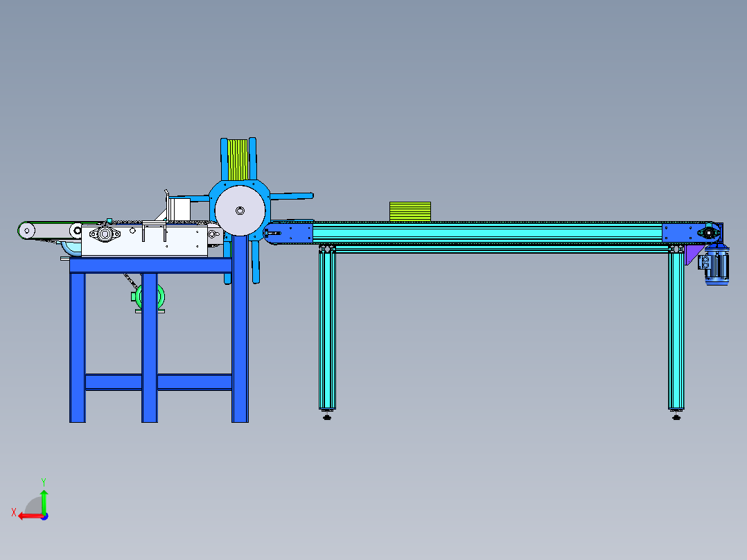Select the yellow stack lying on the conveyor belt

pyautogui.click(x=410, y=211)
